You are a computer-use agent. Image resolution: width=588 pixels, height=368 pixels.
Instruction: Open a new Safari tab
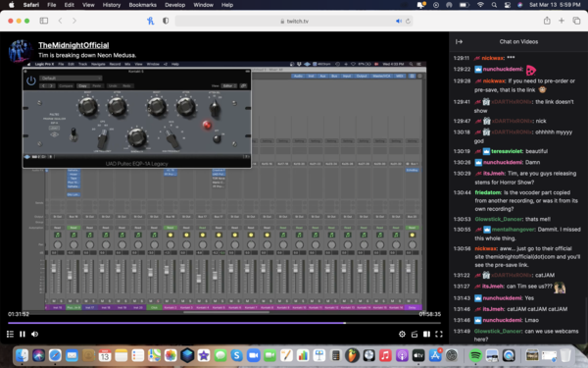562,21
